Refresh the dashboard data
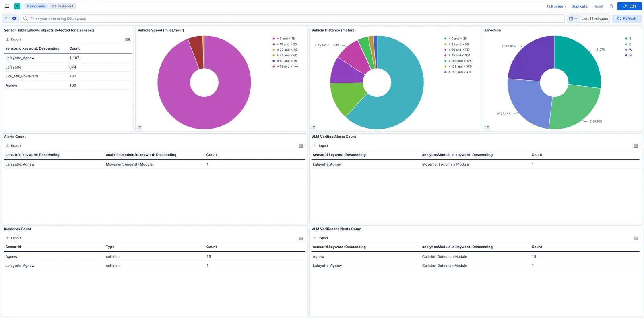The width and height of the screenshot is (644, 318). [627, 19]
